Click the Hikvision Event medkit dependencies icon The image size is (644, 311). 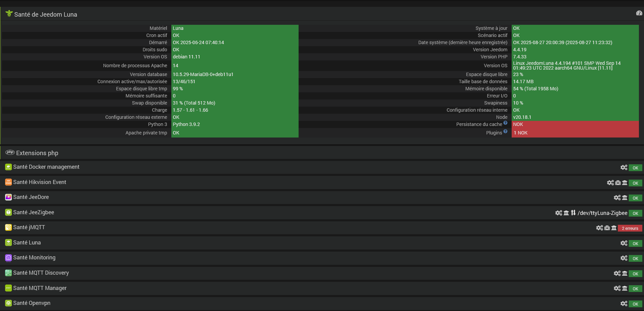click(618, 183)
